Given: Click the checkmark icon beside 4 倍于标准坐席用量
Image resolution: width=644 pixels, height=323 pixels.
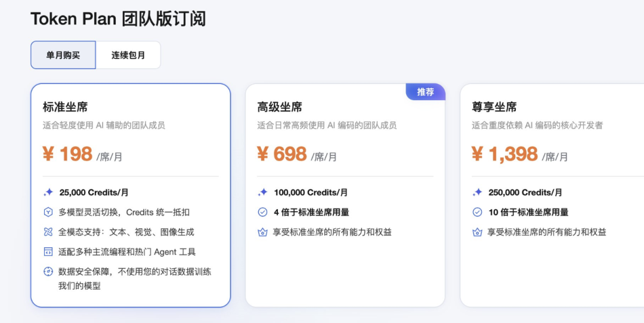Looking at the screenshot, I should coord(262,212).
